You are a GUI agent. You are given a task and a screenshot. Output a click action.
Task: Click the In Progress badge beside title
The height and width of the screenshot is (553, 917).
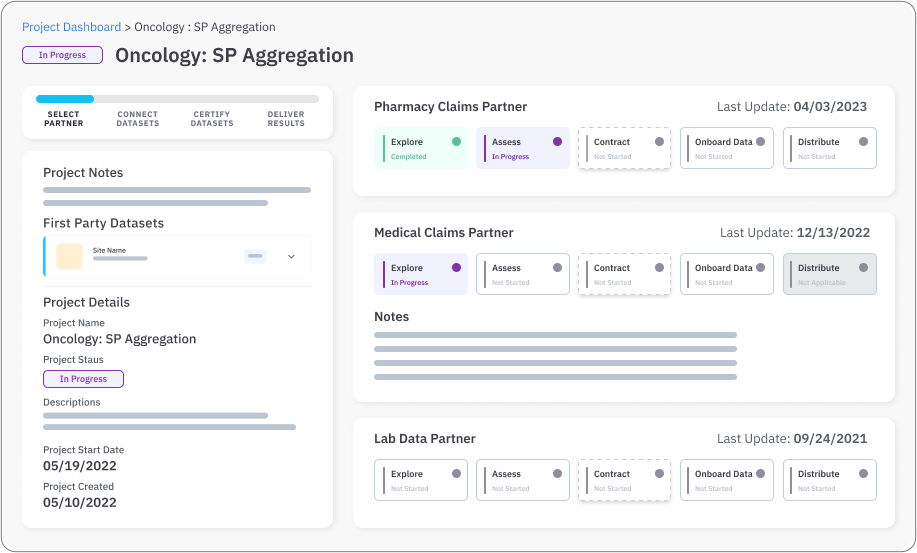(x=62, y=55)
